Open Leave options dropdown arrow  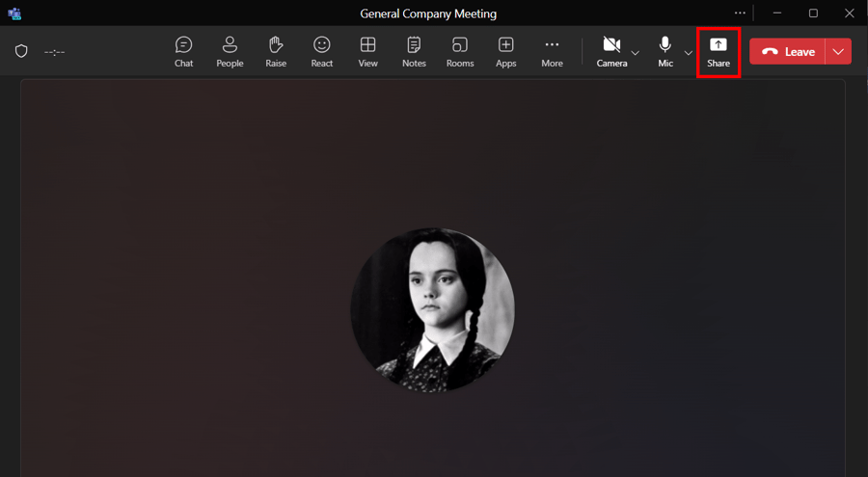pos(838,51)
